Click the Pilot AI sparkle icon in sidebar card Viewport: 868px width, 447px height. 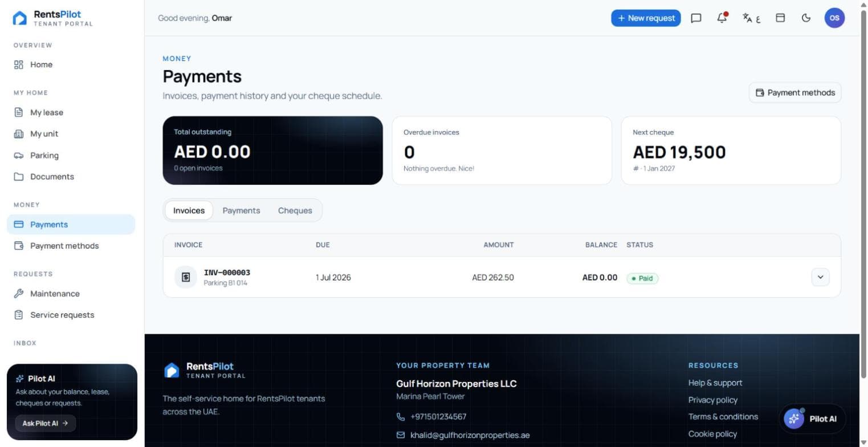coord(20,379)
